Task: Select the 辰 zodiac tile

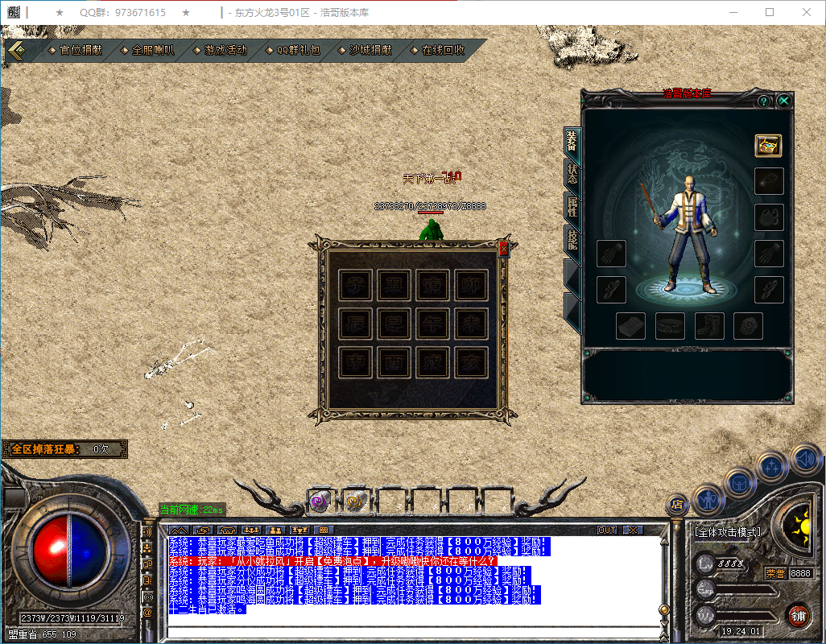Action: click(x=355, y=324)
